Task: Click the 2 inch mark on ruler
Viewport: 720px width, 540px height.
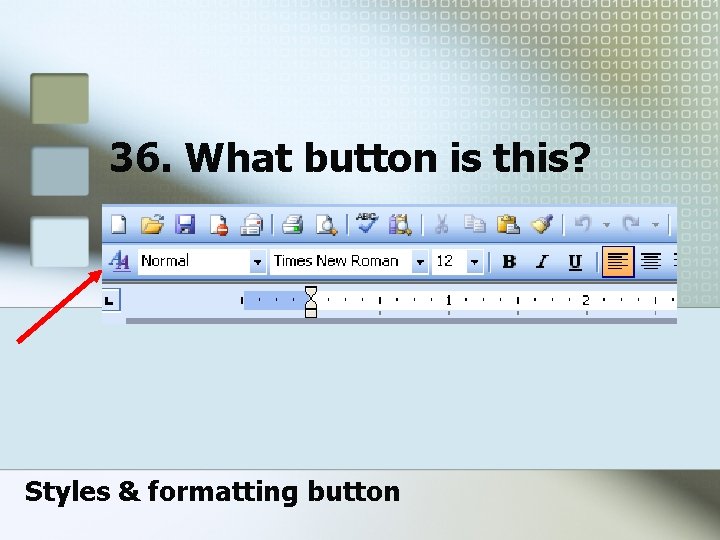Action: click(585, 300)
